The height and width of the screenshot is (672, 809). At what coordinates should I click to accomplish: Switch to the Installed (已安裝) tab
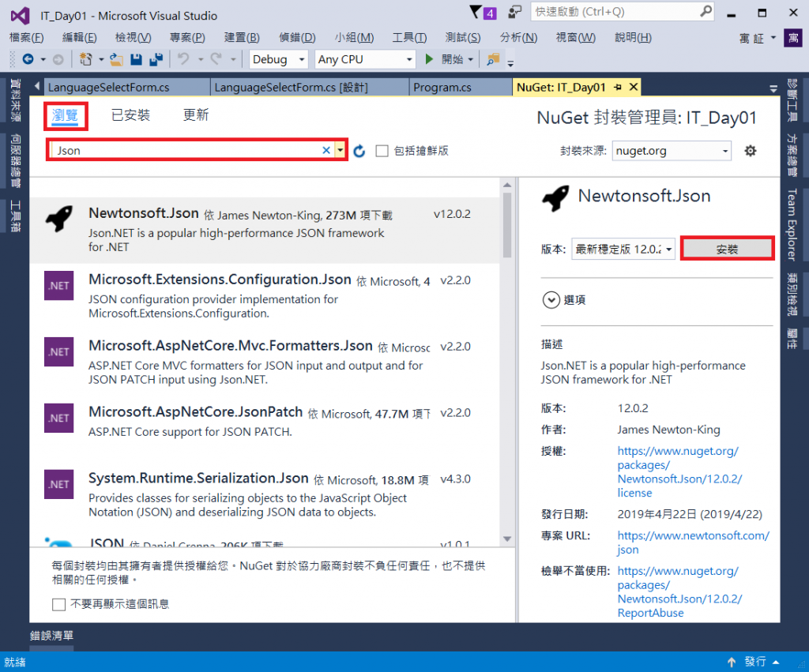click(130, 115)
